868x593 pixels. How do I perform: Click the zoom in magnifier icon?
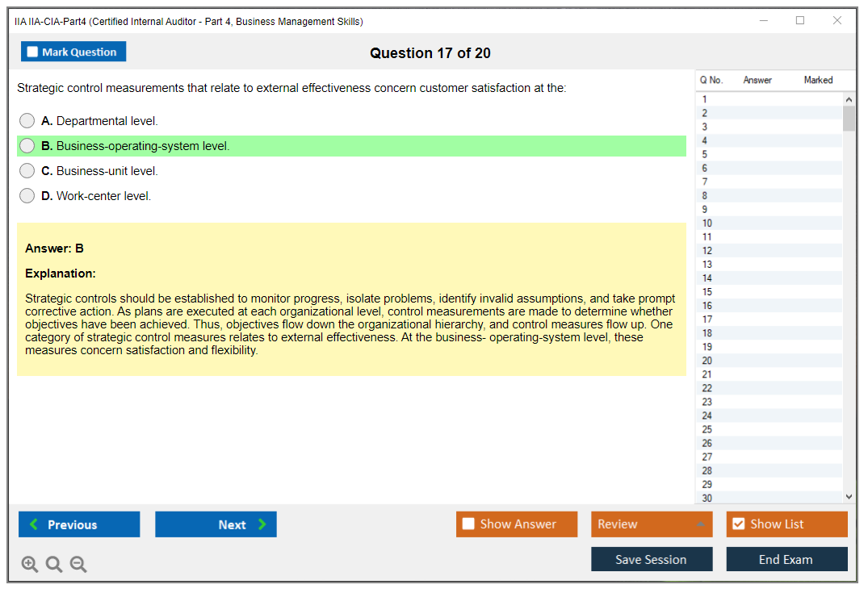[x=30, y=565]
